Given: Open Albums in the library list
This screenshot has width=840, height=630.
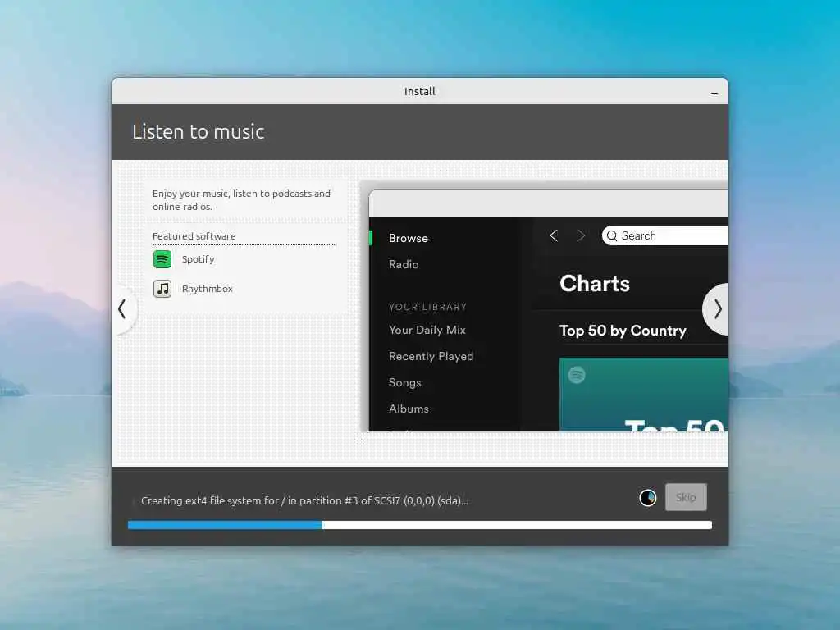Looking at the screenshot, I should click(x=409, y=409).
